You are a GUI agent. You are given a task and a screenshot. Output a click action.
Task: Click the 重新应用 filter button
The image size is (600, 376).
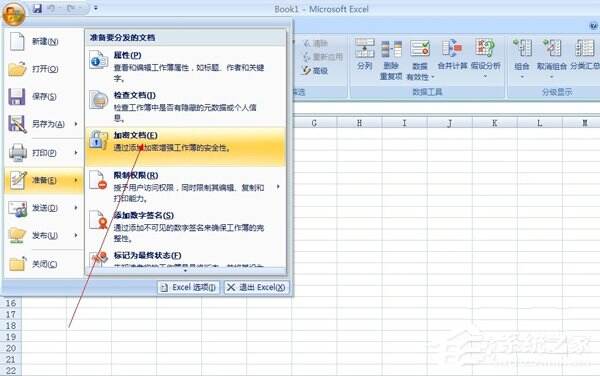point(323,57)
